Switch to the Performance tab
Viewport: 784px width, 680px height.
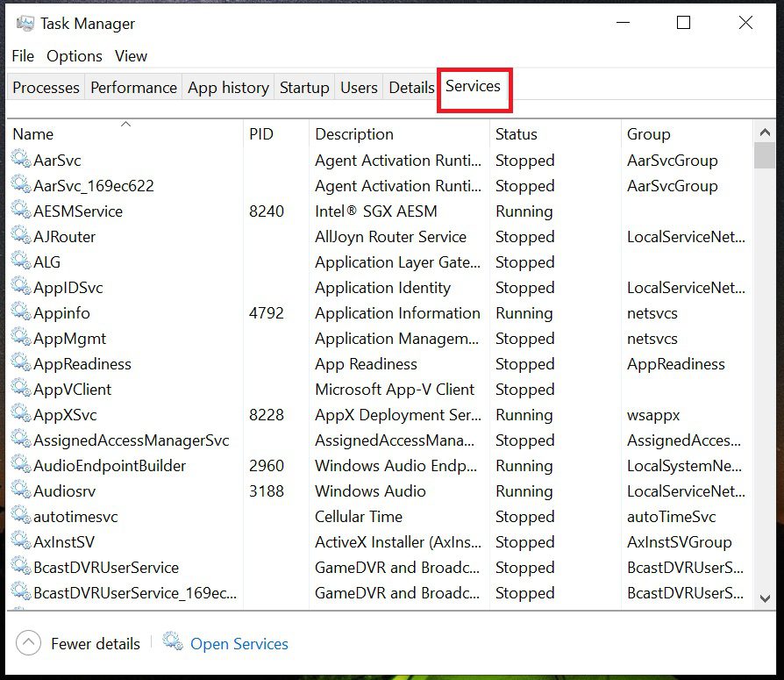click(x=133, y=88)
